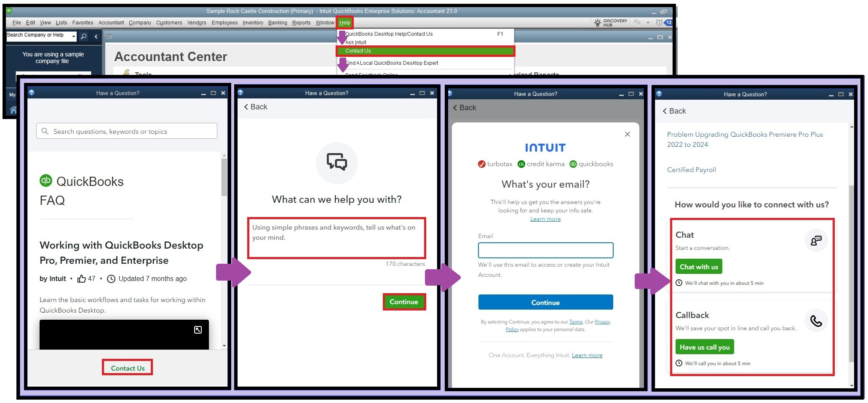Open the File menu

click(17, 23)
